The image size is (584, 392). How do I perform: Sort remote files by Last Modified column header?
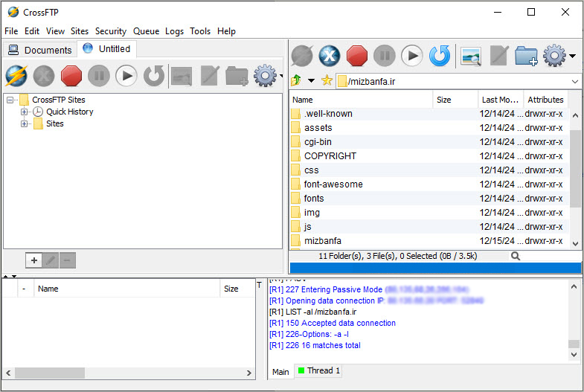(x=500, y=100)
